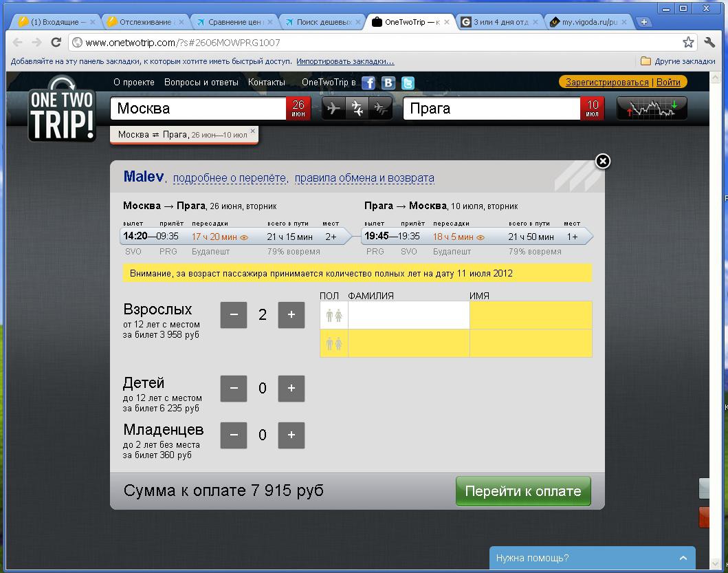This screenshot has width=728, height=573.
Task: Open a new browser tab
Action: tap(644, 22)
